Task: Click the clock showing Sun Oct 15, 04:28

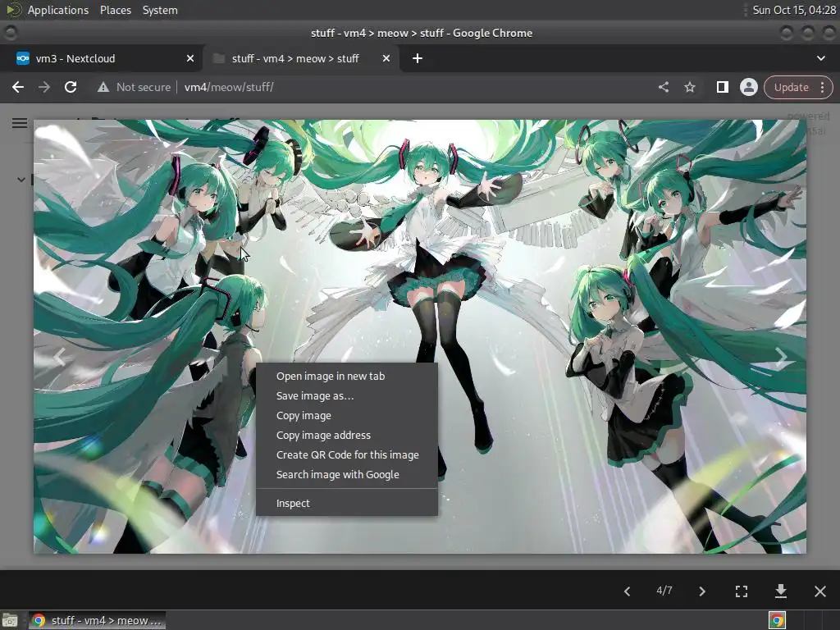Action: (794, 10)
